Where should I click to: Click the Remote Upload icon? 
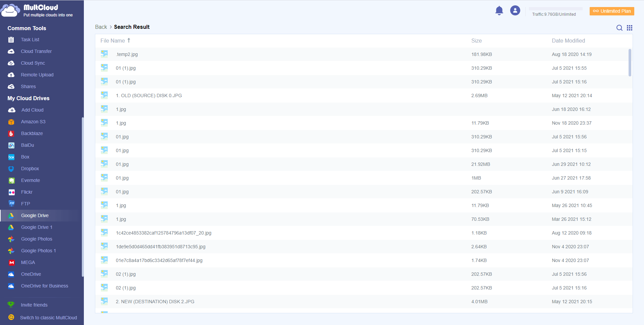pos(11,75)
